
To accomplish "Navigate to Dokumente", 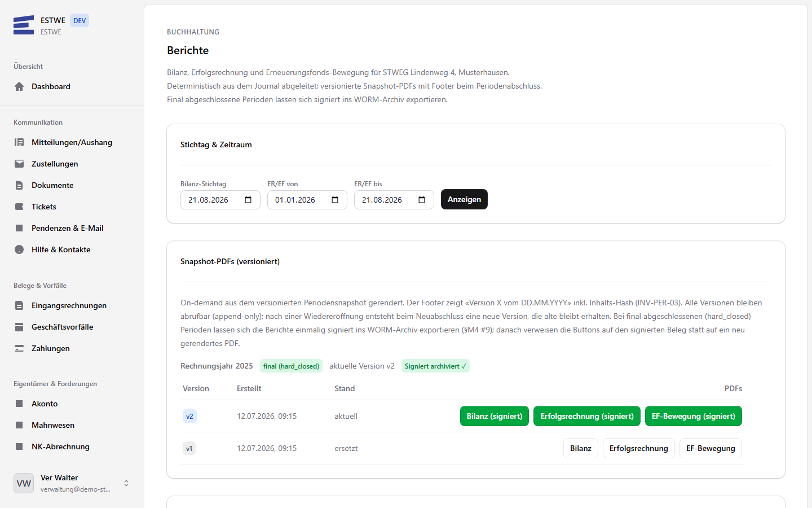I will pyautogui.click(x=72, y=185).
